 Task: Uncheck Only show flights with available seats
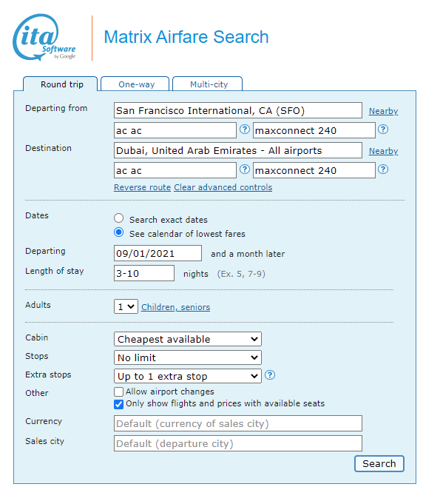[x=118, y=404]
